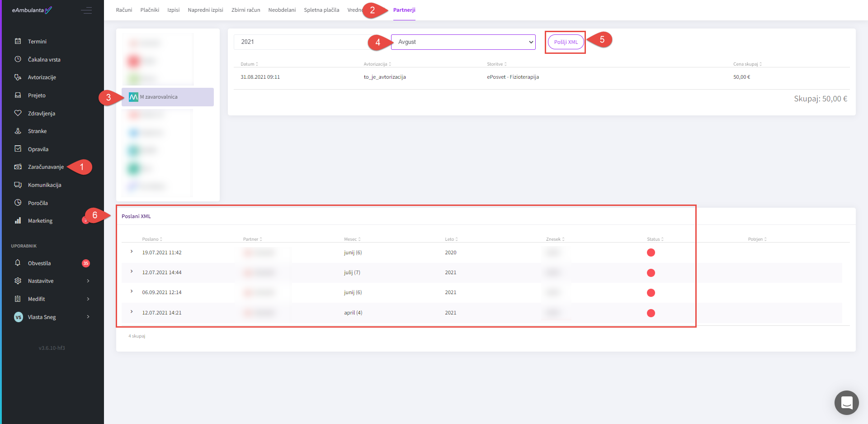This screenshot has width=868, height=424.
Task: Click the Marketing bar chart icon
Action: tap(18, 221)
